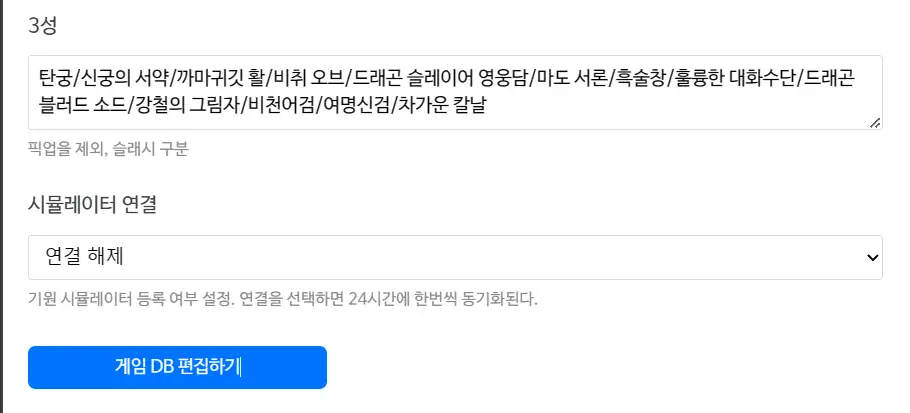
Task: Click the 기원 시뮬레이터 help description
Action: pos(283,299)
